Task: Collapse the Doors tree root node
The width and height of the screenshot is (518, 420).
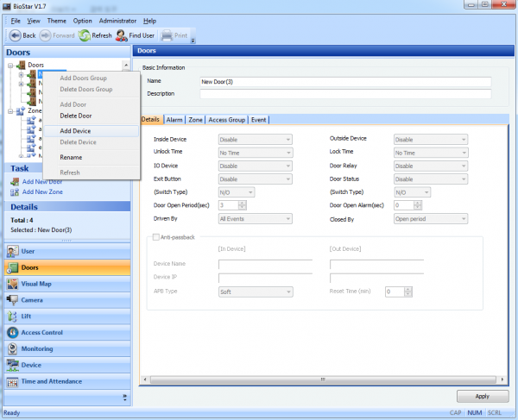Action: (x=10, y=65)
